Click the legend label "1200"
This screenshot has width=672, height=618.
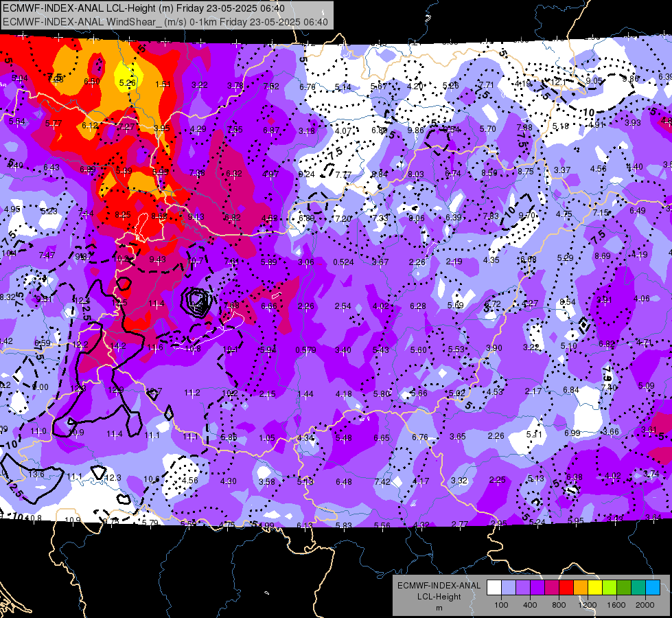coord(587,605)
